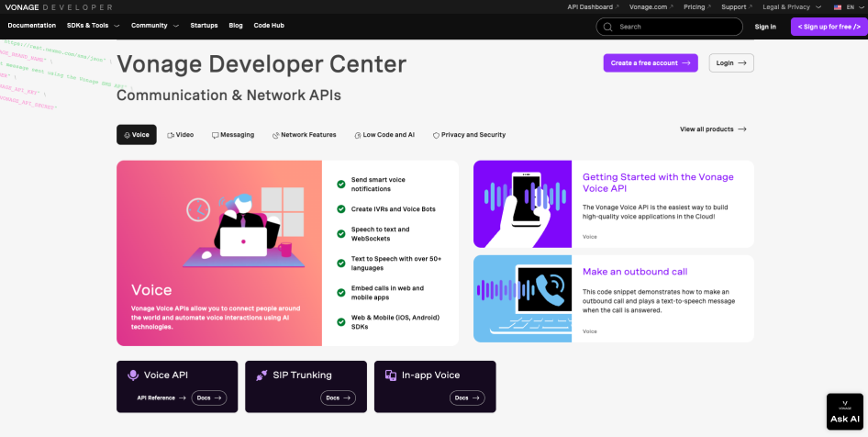Screen dimensions: 868x437
Task: Open View all products link
Action: pos(713,129)
